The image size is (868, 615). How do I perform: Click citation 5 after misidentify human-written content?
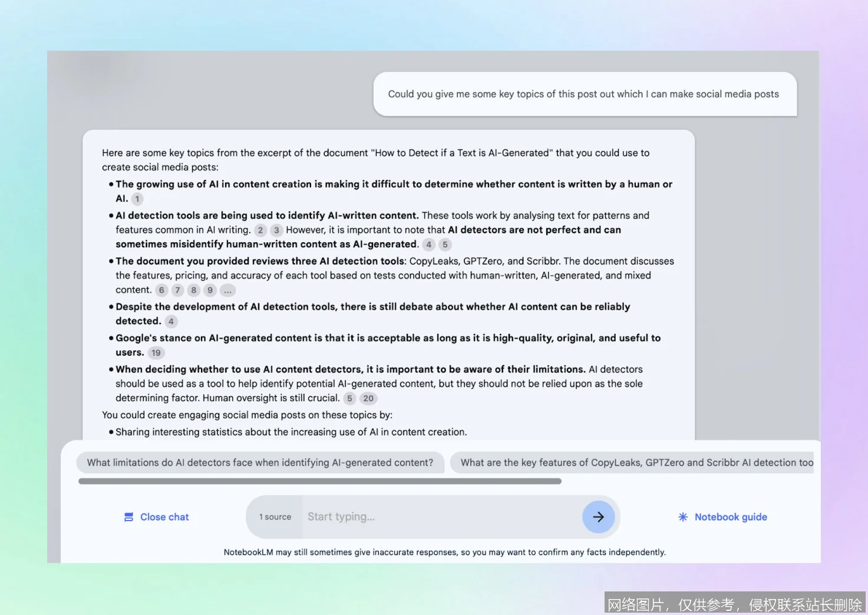445,244
